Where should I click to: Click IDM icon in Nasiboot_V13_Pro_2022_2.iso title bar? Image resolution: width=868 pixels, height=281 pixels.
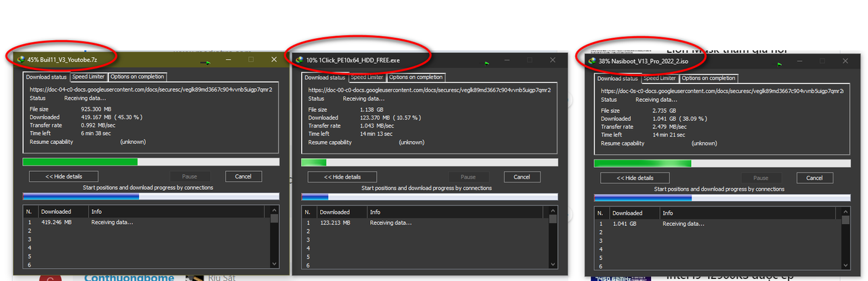[x=593, y=61]
